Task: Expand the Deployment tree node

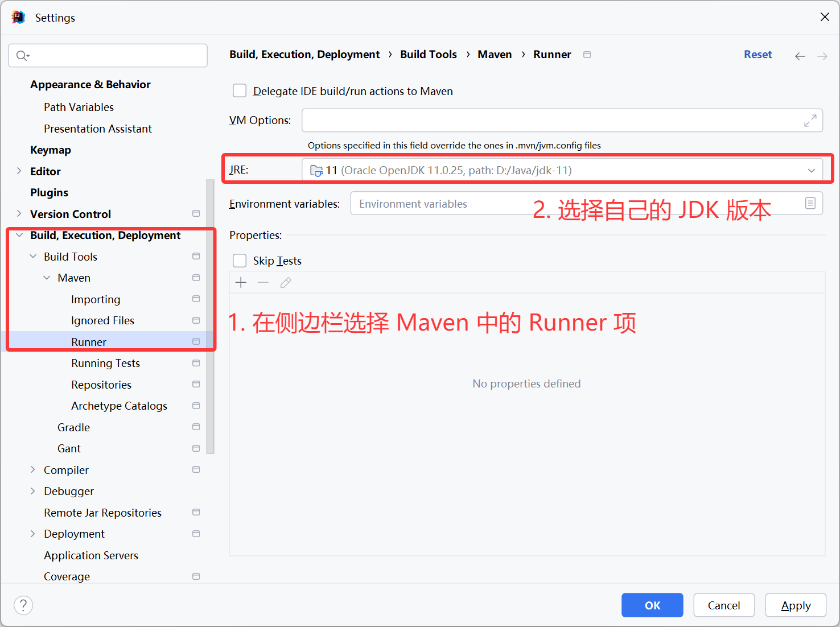Action: pyautogui.click(x=33, y=534)
